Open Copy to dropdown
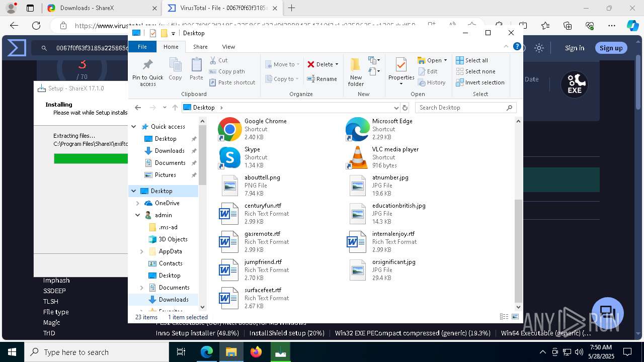 (x=282, y=79)
